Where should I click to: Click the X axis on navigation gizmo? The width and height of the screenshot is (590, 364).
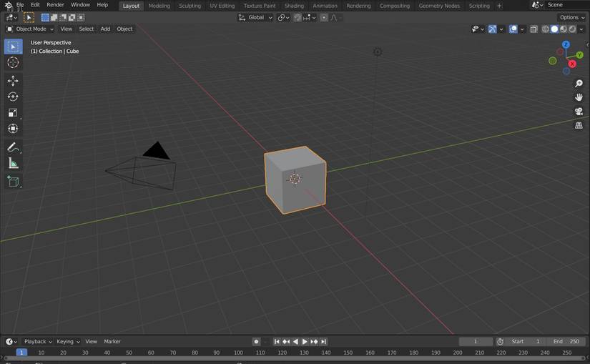(x=572, y=64)
